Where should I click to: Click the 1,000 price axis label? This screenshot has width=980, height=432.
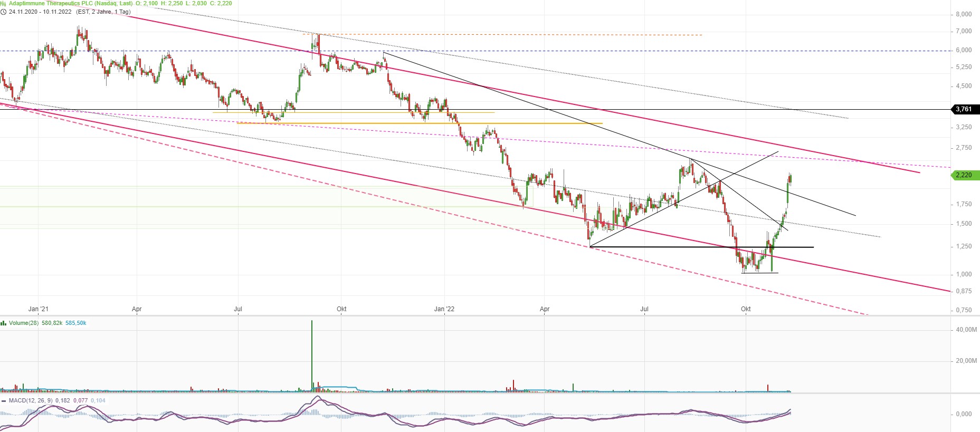click(964, 274)
